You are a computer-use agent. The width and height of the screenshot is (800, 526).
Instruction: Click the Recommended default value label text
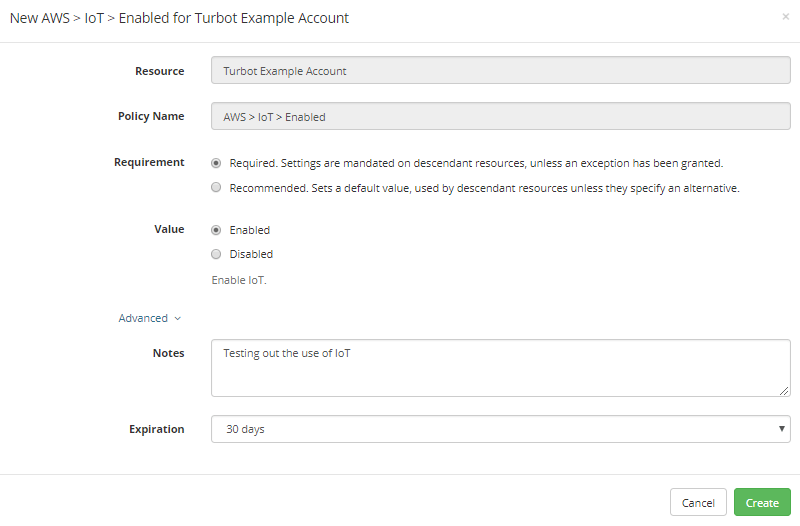484,188
